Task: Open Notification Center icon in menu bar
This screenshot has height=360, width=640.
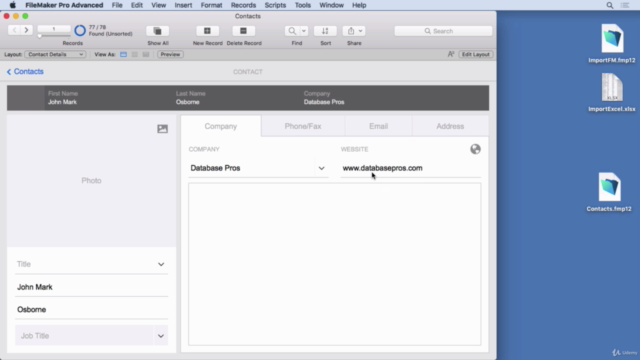Action: point(625,5)
